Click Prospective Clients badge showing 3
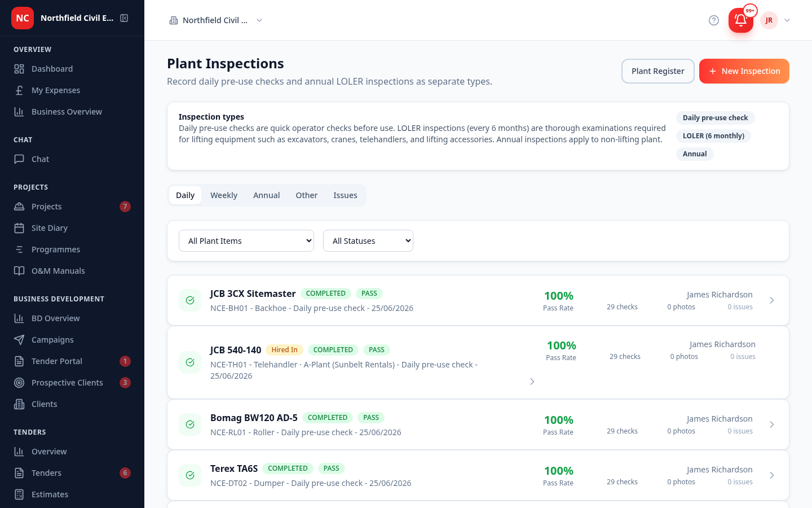812x508 pixels. pyautogui.click(x=125, y=383)
